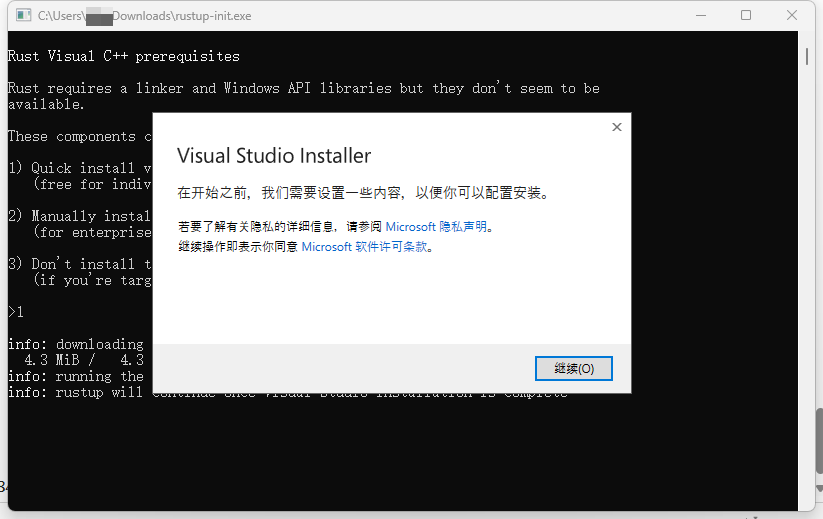Click the title bar path text rustup-init.exe
This screenshot has height=519, width=823.
(x=144, y=16)
